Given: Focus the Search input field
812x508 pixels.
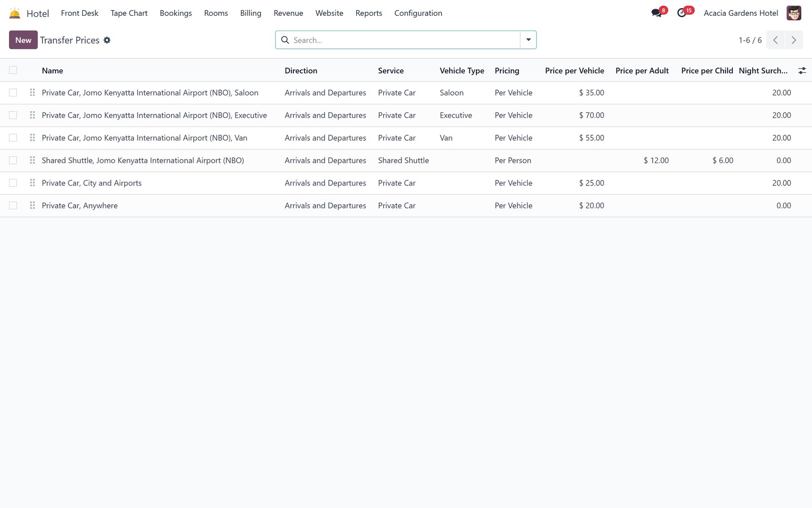Looking at the screenshot, I should [x=405, y=40].
